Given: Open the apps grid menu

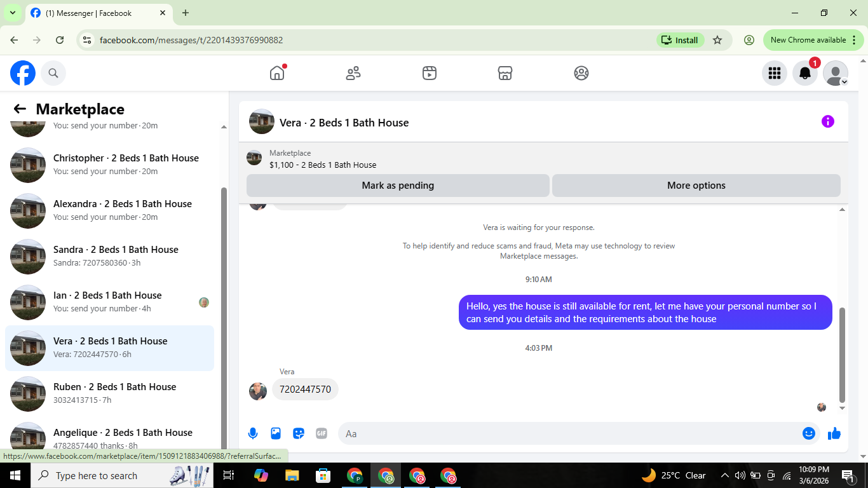Looking at the screenshot, I should 775,73.
